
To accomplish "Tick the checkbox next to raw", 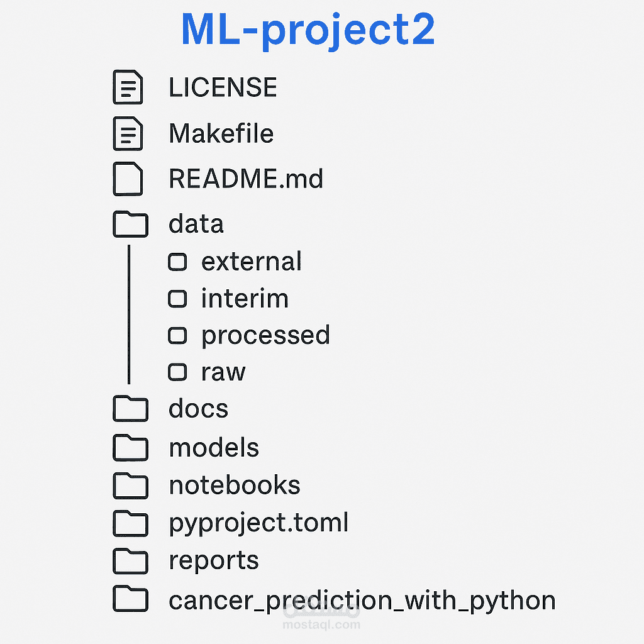I will pyautogui.click(x=177, y=372).
